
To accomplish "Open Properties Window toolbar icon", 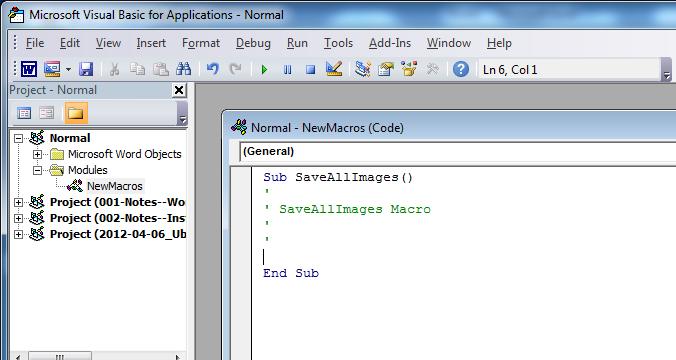I will click(x=386, y=69).
